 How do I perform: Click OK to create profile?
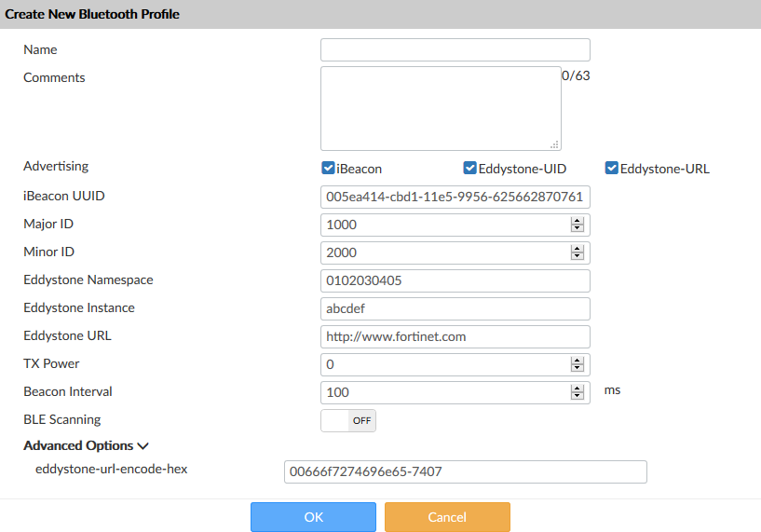313,517
